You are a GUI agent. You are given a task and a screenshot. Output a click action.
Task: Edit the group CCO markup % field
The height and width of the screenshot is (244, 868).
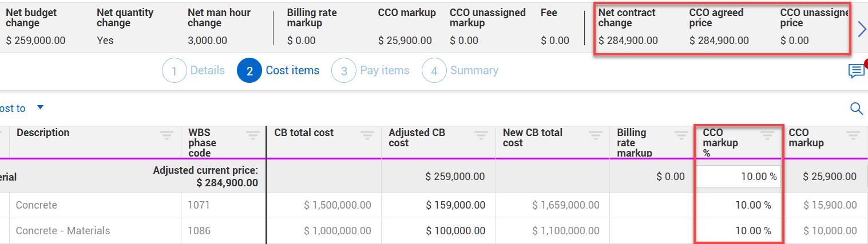click(x=738, y=177)
